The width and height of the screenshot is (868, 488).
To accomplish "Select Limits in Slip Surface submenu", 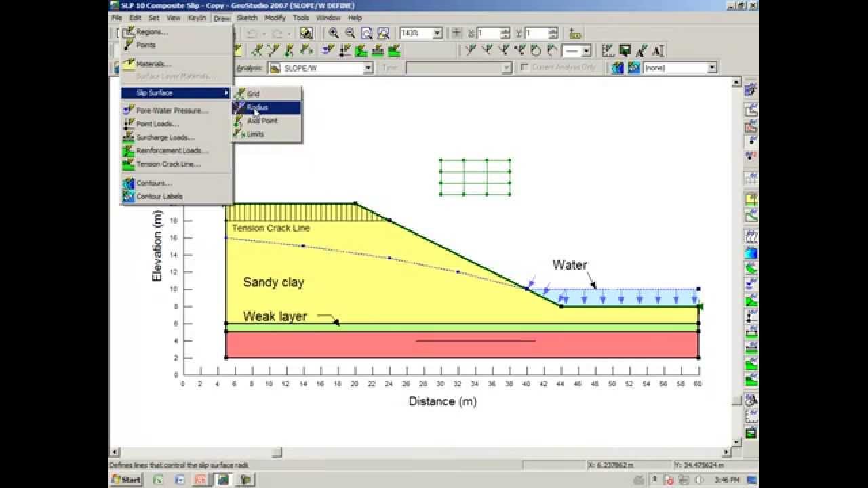I will (267, 134).
